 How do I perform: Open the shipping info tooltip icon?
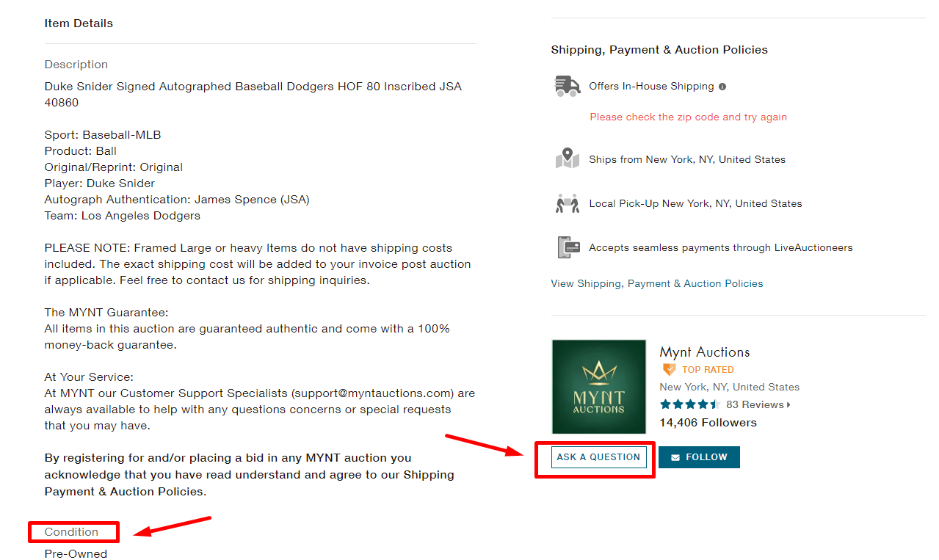pyautogui.click(x=722, y=87)
